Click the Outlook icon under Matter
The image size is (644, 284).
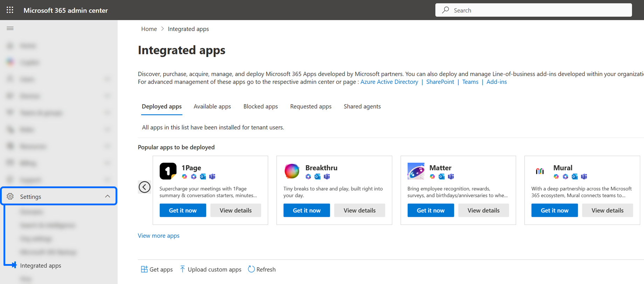pos(442,177)
